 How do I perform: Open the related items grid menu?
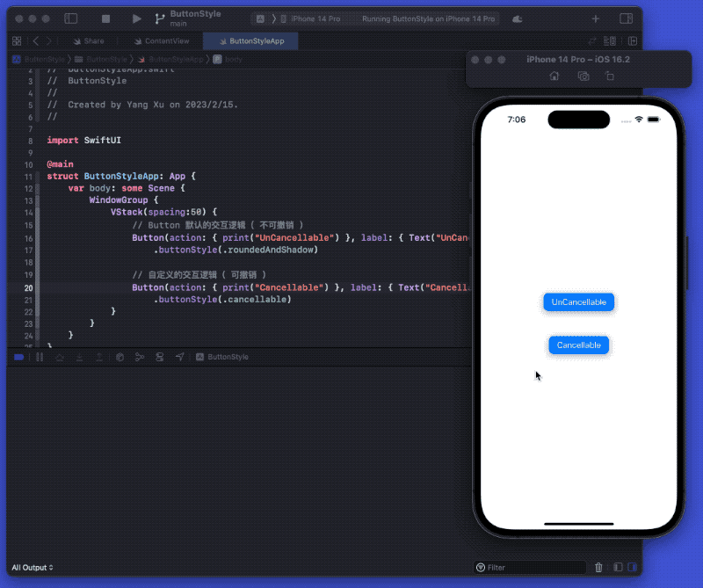point(17,40)
